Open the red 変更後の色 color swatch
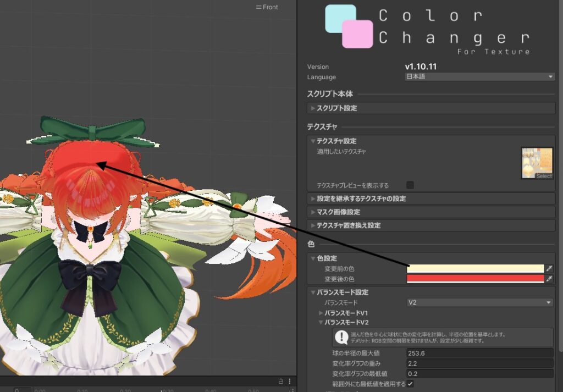The image size is (563, 392). [x=475, y=279]
